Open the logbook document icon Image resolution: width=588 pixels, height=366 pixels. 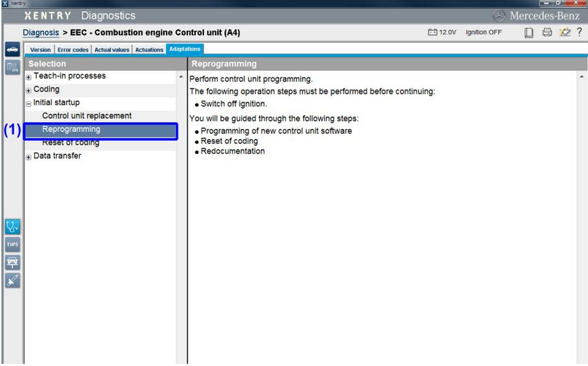click(529, 33)
